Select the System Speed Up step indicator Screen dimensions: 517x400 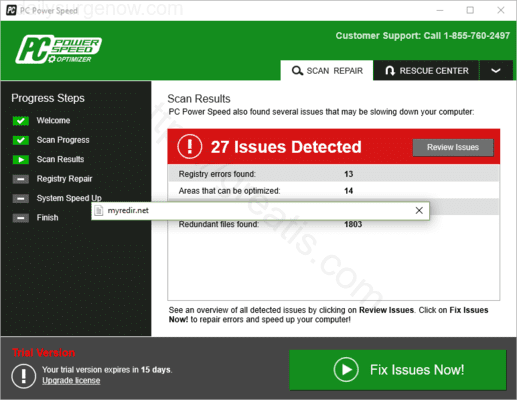[21, 199]
